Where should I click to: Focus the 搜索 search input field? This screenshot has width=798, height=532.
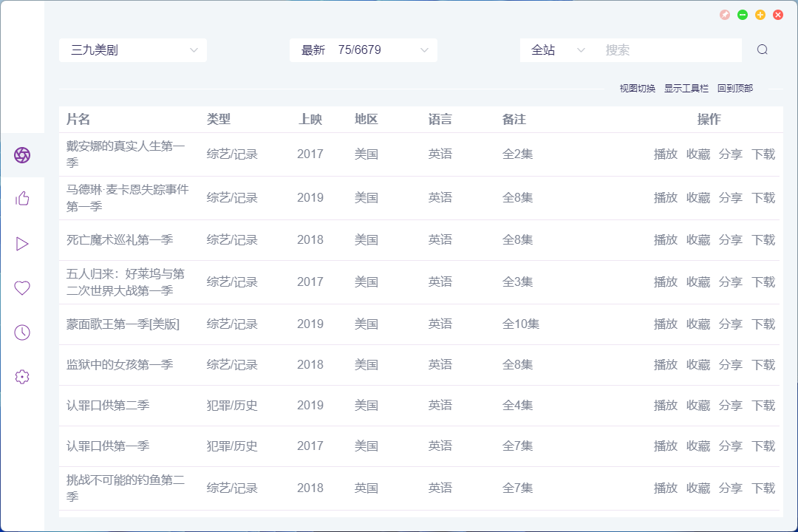(668, 50)
